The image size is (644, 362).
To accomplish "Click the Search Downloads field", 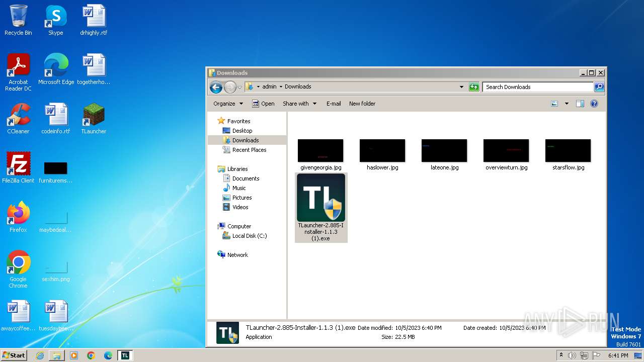I will (538, 87).
